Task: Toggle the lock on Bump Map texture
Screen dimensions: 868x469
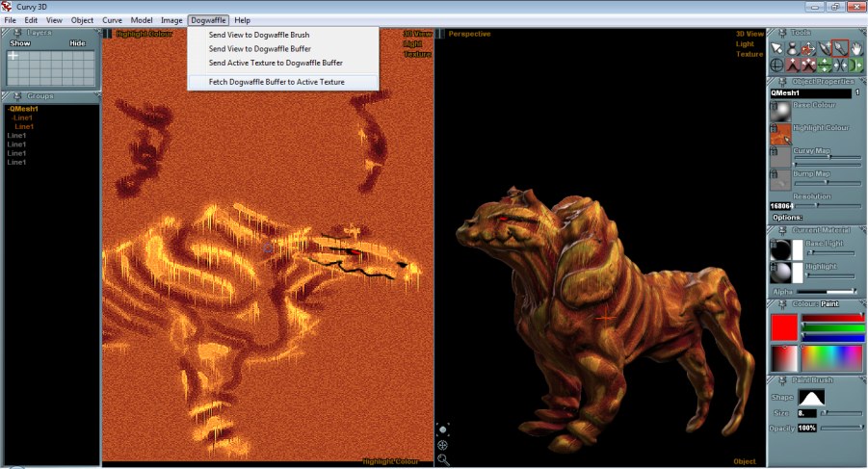Action: coord(774,173)
